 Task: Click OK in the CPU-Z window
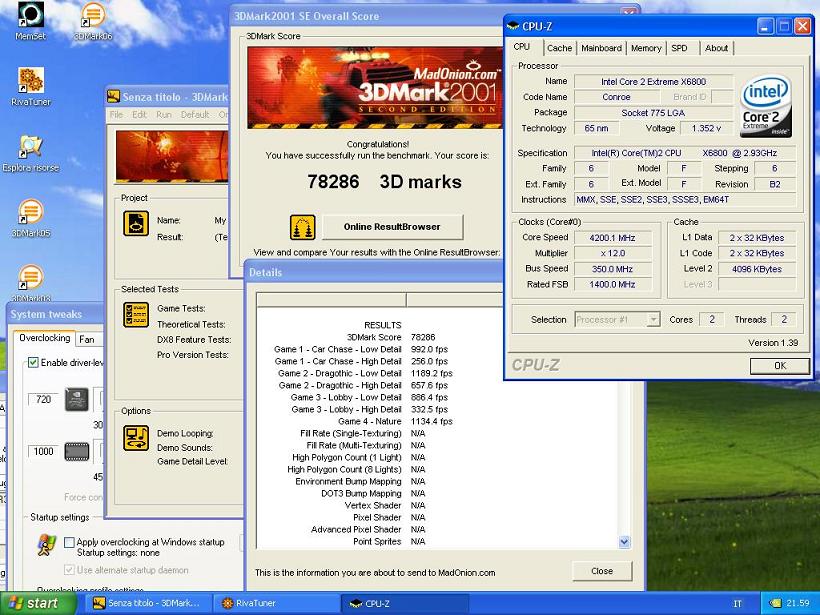pos(780,366)
